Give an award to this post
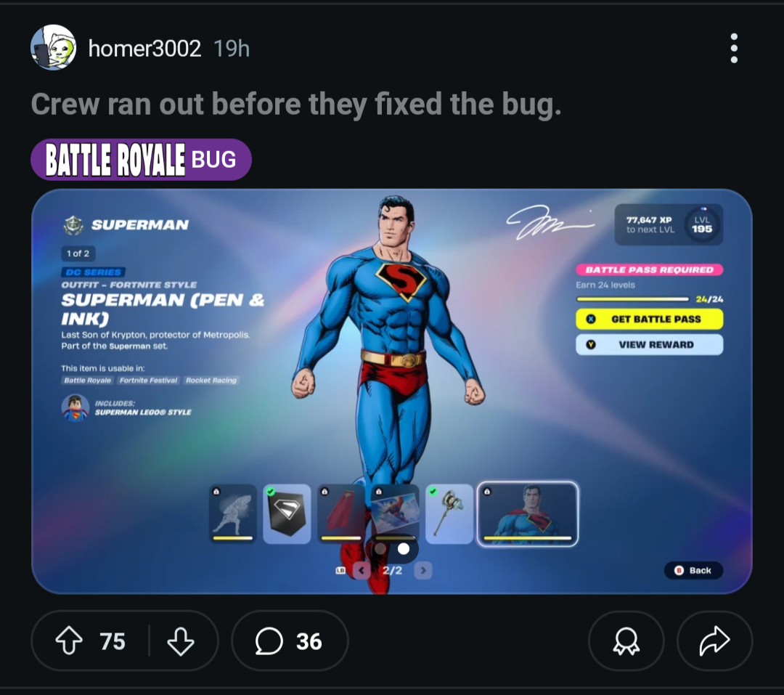Viewport: 784px width, 695px height. click(626, 641)
